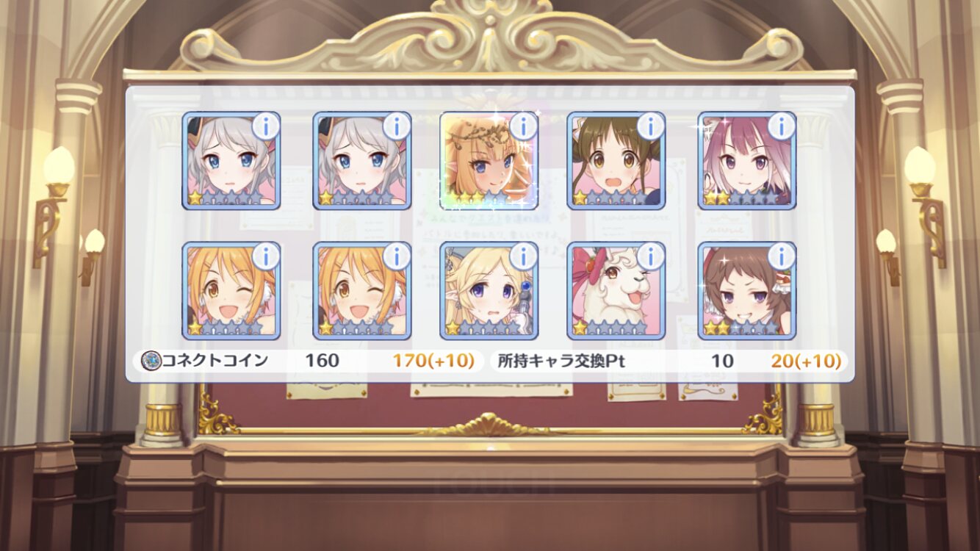Tap the コネクトコイン 170(+10) total
980x551 pixels.
pos(433,361)
